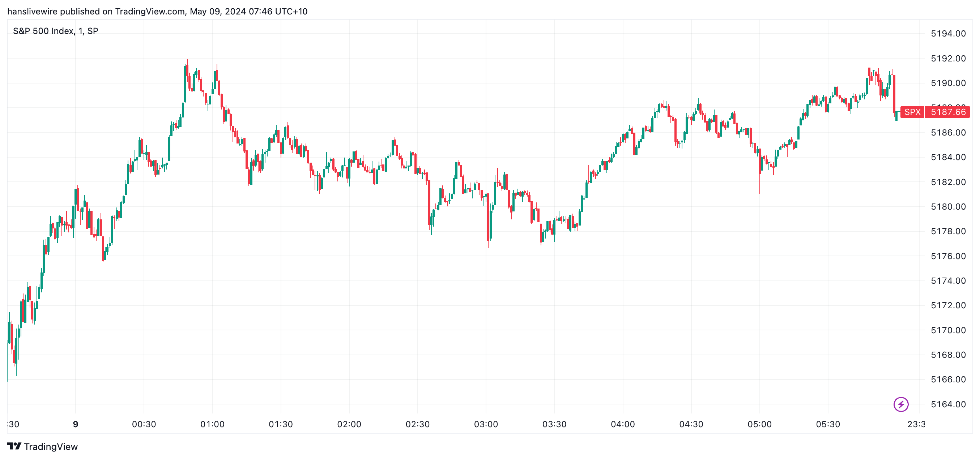The image size is (980, 459).
Task: Click the 05:30 time axis label
Action: (828, 424)
